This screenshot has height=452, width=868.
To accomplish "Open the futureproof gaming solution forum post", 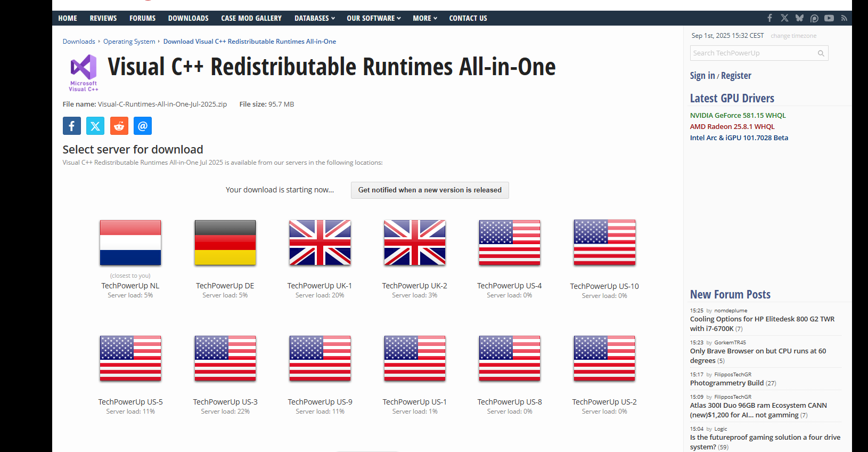I will (x=765, y=442).
